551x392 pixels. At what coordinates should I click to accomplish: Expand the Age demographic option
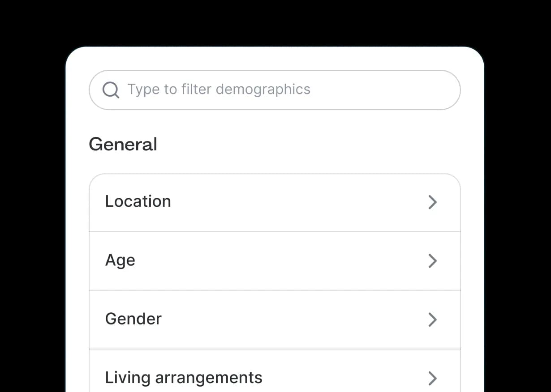pyautogui.click(x=274, y=261)
